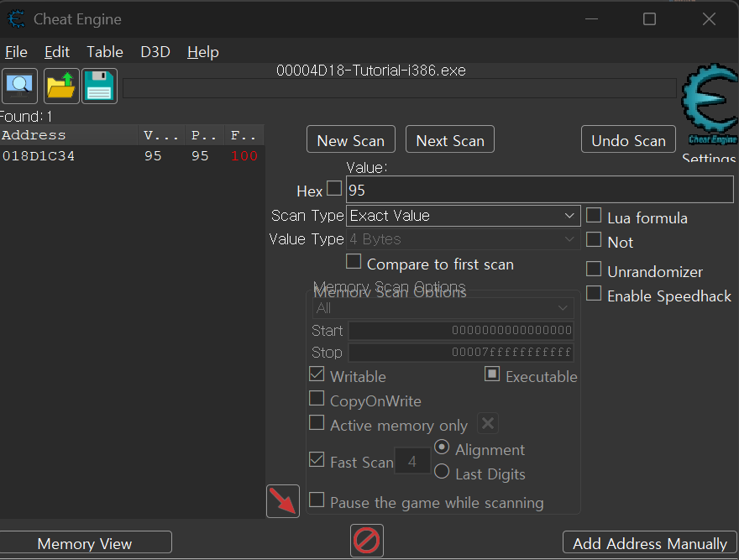
Task: Enable the Hex checkbox
Action: coord(334,189)
